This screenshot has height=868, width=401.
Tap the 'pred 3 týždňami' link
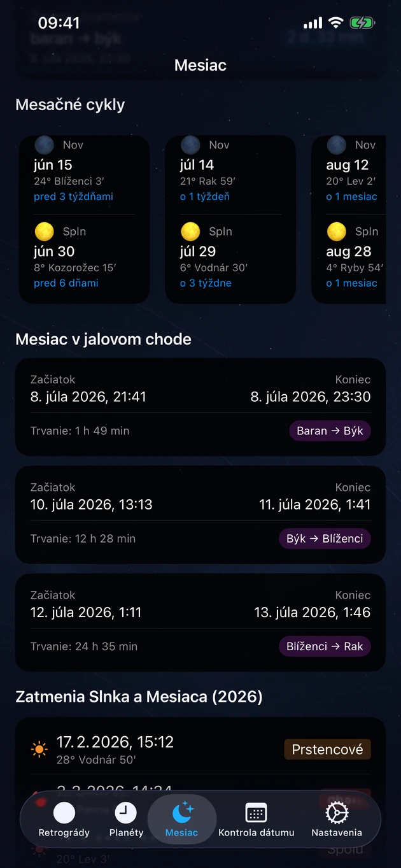pos(73,196)
